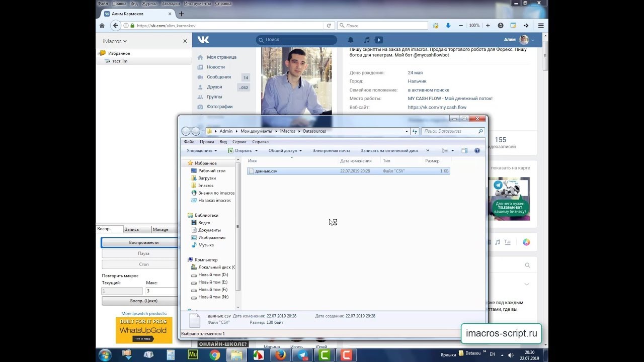The height and width of the screenshot is (362, 644).
Task: Open the Explorer Сервис menu
Action: point(239,142)
